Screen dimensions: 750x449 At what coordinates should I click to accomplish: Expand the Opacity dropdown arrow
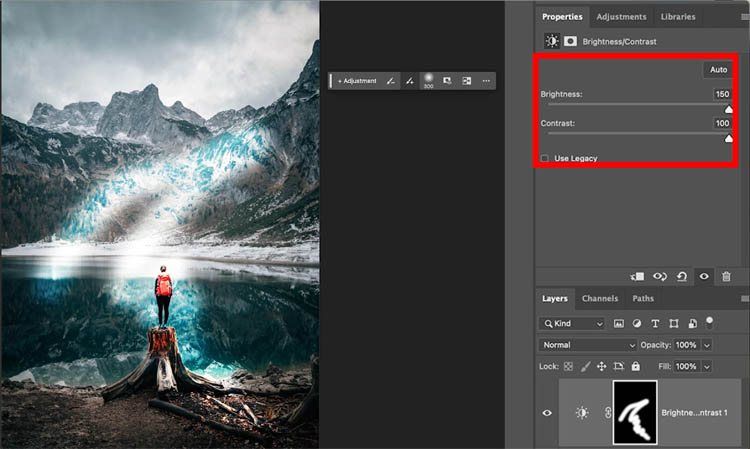pyautogui.click(x=707, y=345)
